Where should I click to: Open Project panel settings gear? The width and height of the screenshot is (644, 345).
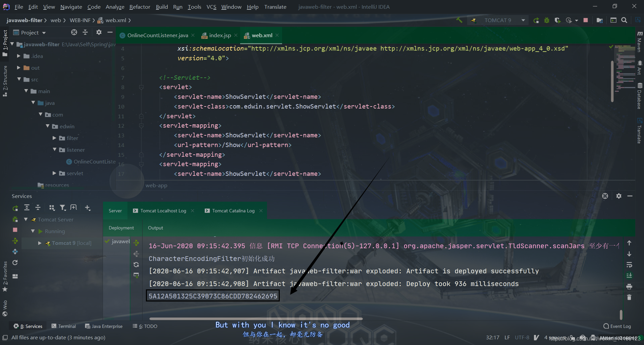point(99,32)
